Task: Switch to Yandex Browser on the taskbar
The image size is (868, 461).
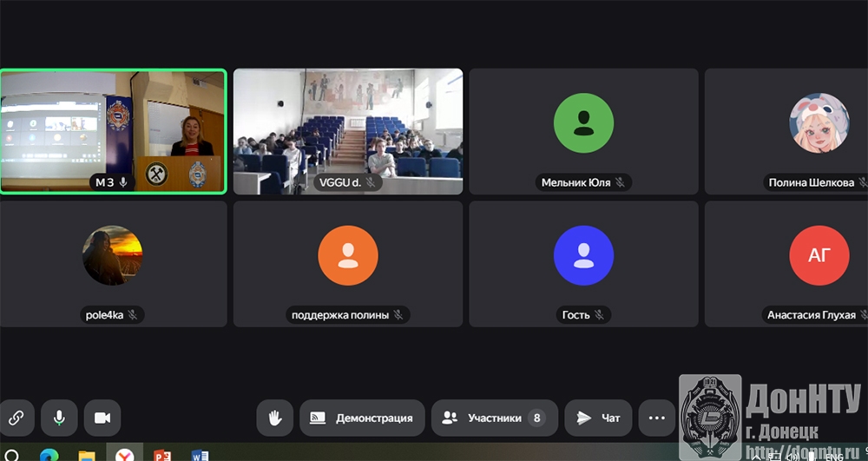Action: [x=124, y=455]
